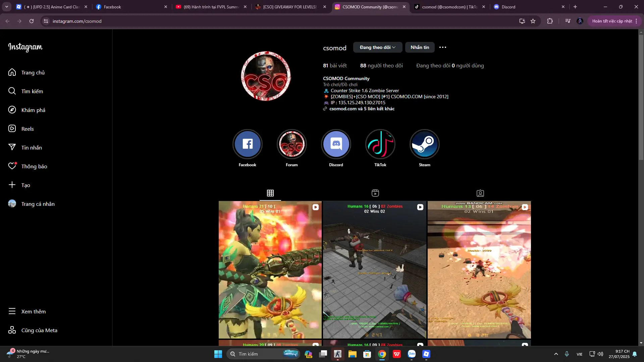
Task: Open Thông báo notifications
Action: (x=28, y=166)
